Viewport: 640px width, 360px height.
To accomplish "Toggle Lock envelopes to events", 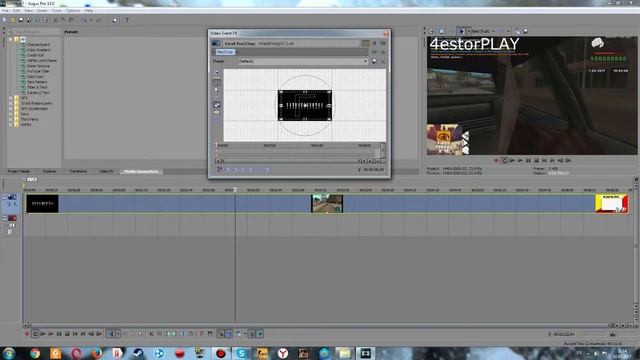I will coord(252,334).
